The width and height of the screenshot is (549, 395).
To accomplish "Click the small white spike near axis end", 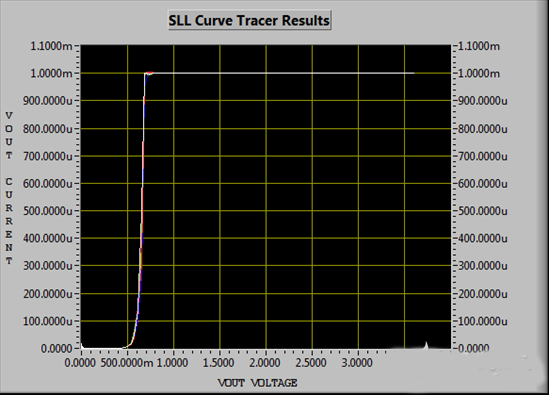I will click(426, 345).
